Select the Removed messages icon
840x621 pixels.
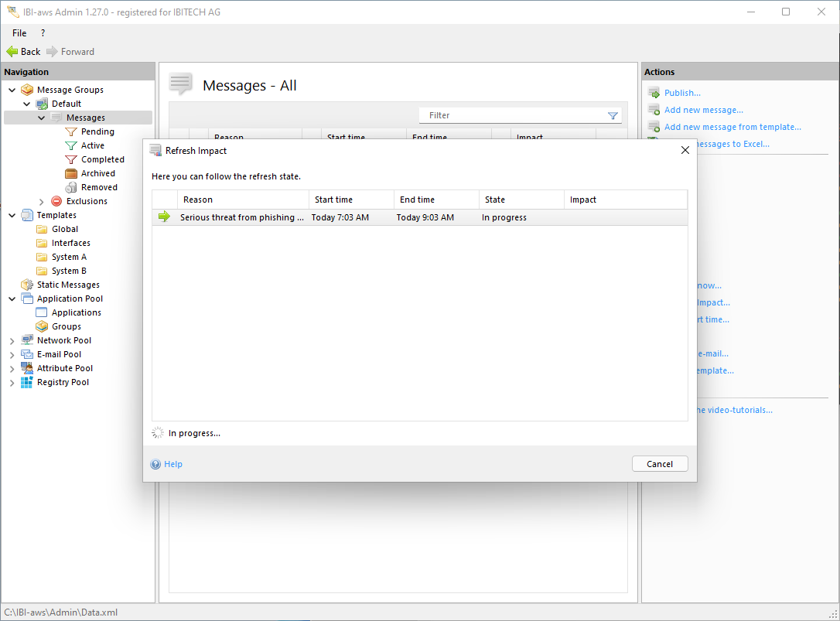71,187
